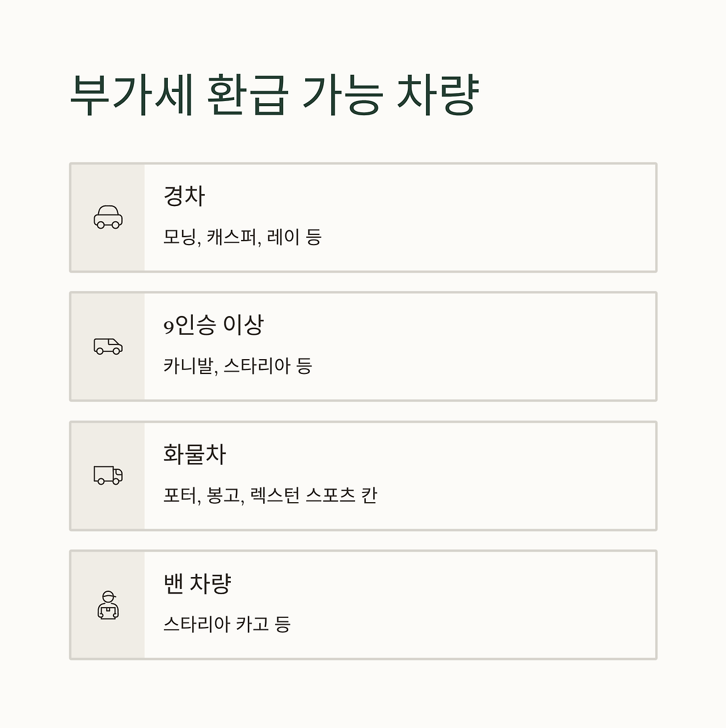
Task: Click the word 부가세 in the title
Action: pos(132,95)
